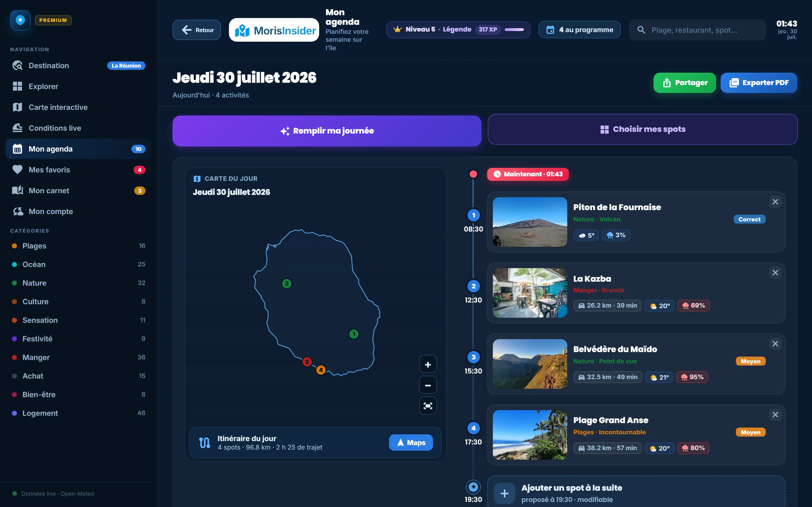Export the agenda as PDF
Screen dimensions: 812x507
pos(759,83)
